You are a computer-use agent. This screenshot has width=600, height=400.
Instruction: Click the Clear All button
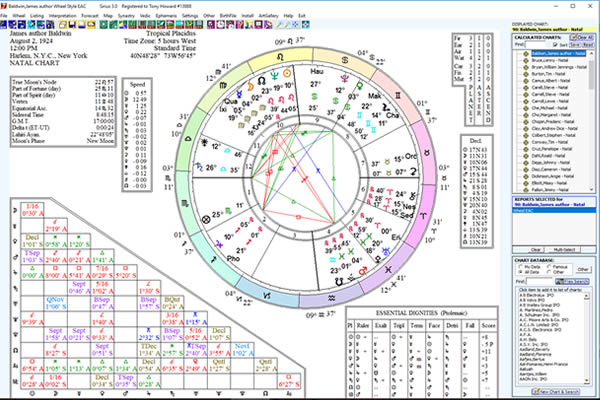(582, 37)
